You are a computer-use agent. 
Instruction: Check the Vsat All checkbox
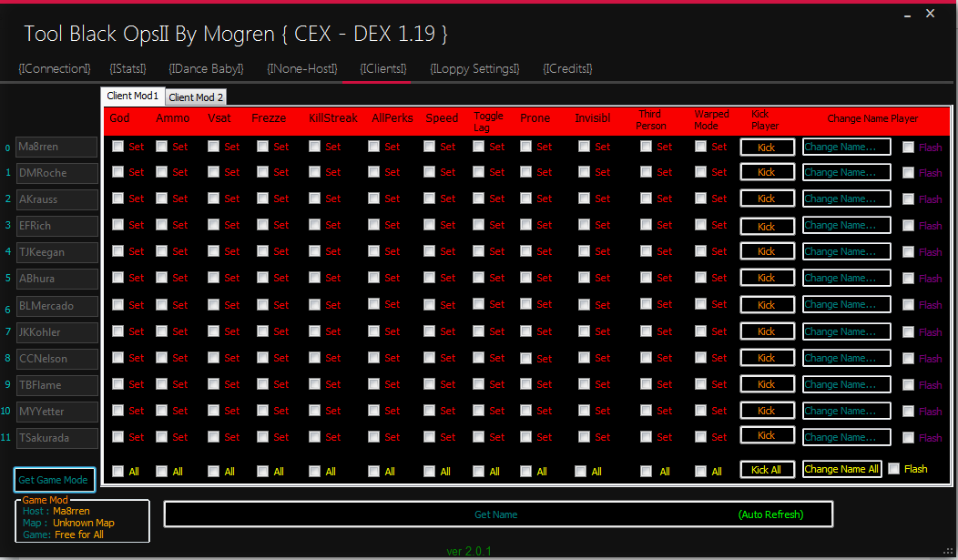pyautogui.click(x=213, y=471)
